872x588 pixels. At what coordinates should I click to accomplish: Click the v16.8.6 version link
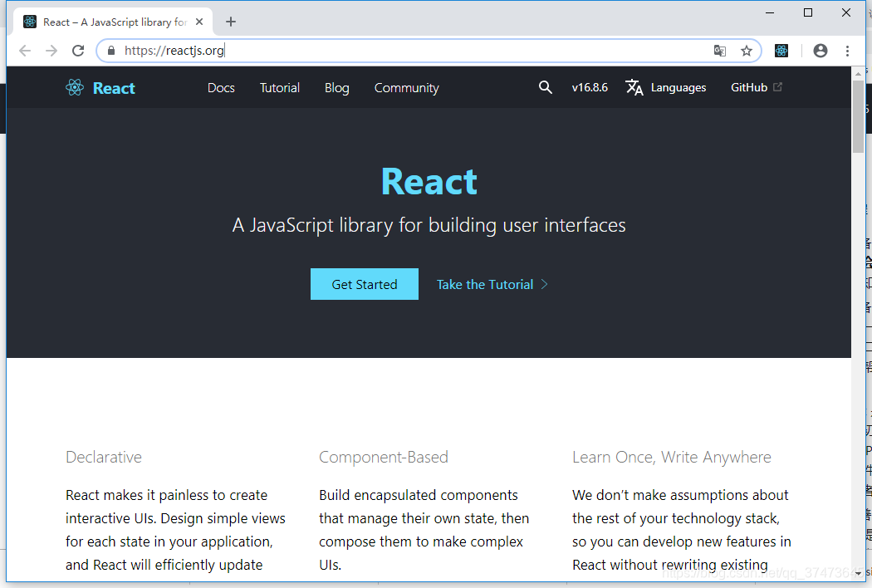coord(590,87)
